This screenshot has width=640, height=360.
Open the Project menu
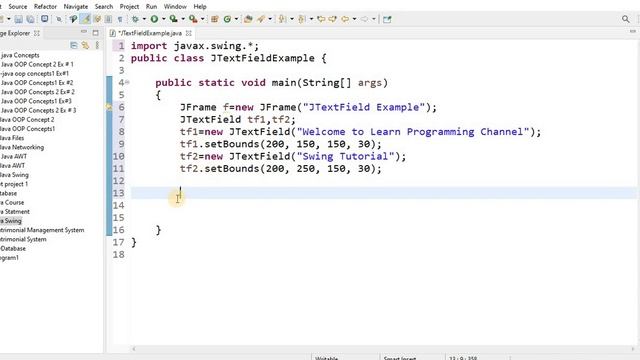click(129, 7)
